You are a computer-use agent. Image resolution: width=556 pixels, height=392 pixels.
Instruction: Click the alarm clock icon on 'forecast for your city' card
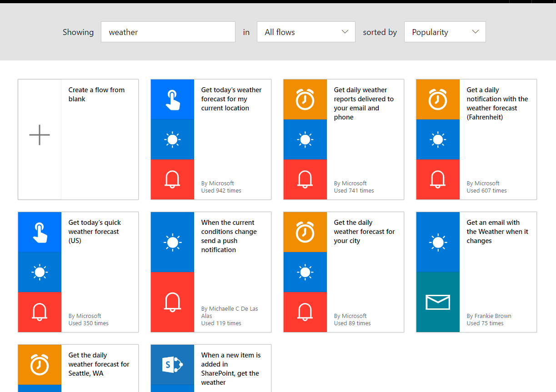(x=305, y=232)
